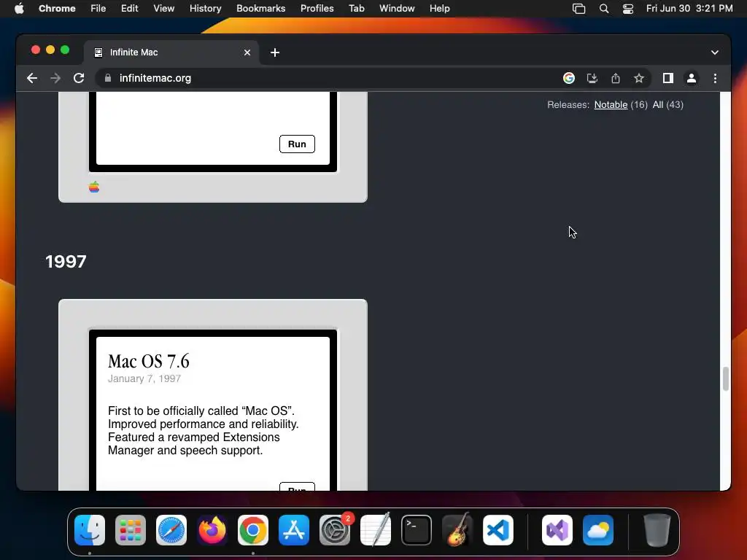The width and height of the screenshot is (747, 560).
Task: Open the cloud weather app in Dock
Action: (598, 530)
